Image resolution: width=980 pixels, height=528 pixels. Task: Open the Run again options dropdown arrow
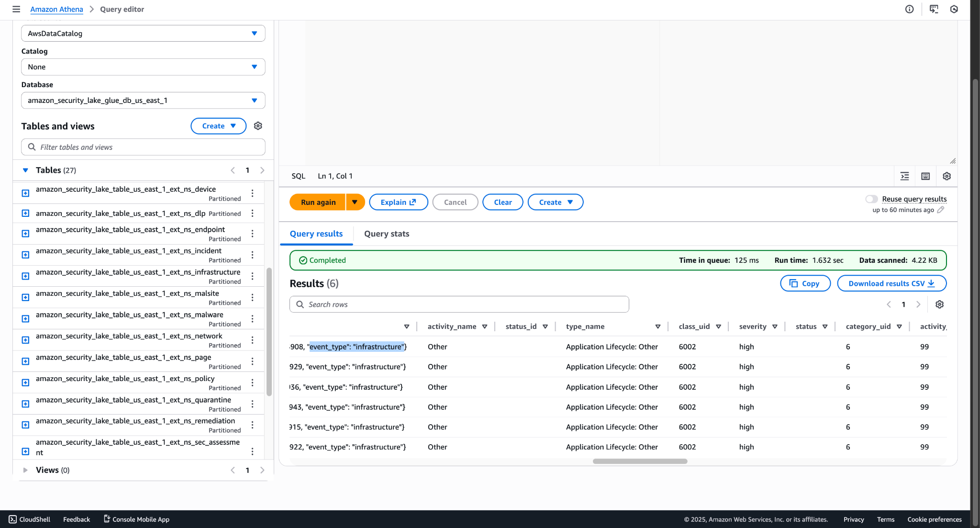coord(355,202)
